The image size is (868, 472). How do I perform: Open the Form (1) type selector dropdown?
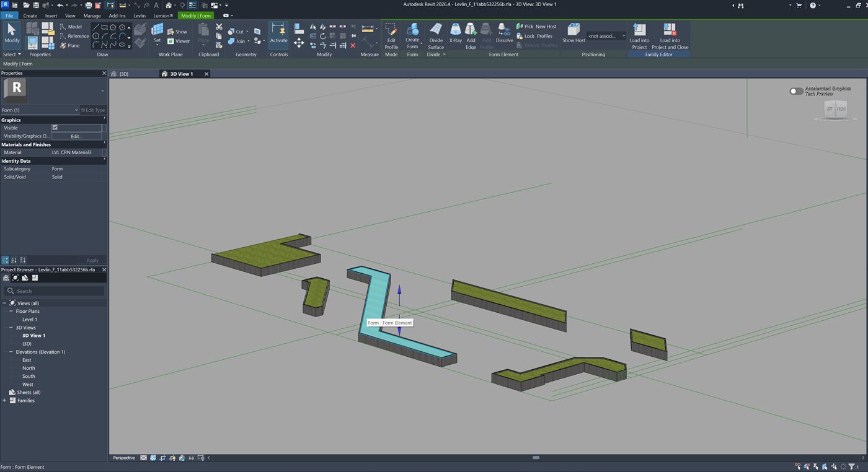pyautogui.click(x=40, y=110)
